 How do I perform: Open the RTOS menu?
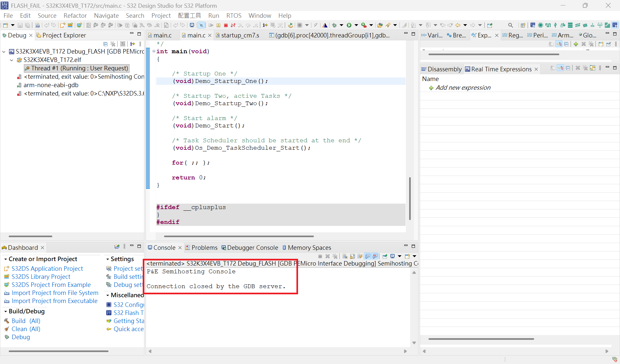(234, 15)
